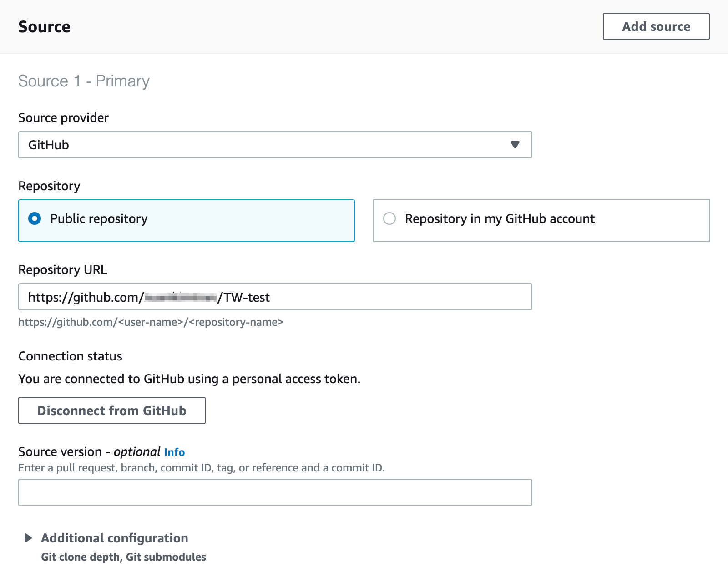Click the Additional configuration heading text
The height and width of the screenshot is (588, 728).
(115, 538)
